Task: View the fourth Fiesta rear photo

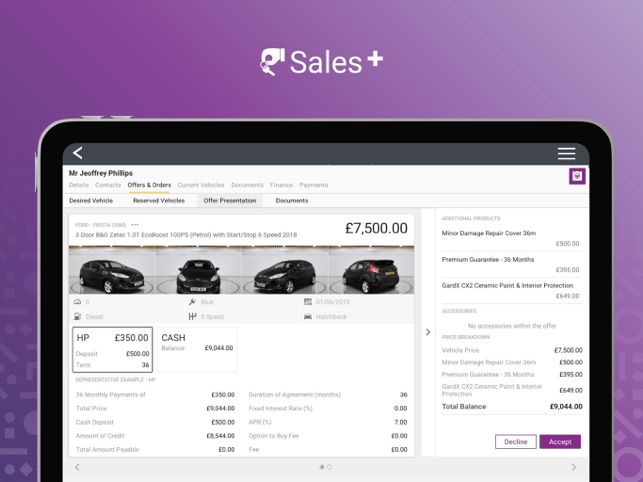Action: (x=371, y=270)
